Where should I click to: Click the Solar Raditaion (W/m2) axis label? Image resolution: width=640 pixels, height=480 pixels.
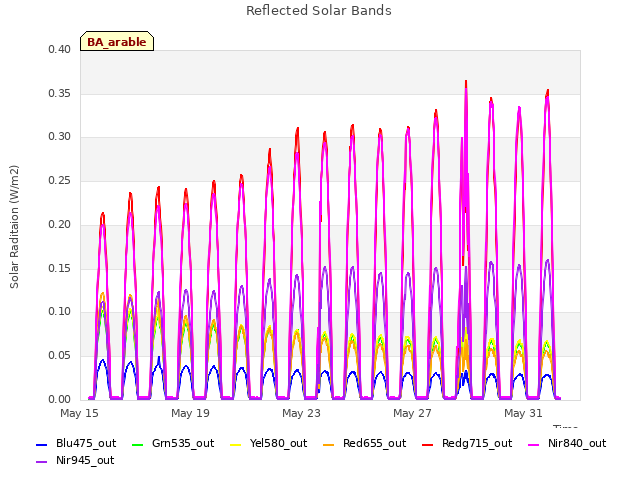click(x=14, y=227)
